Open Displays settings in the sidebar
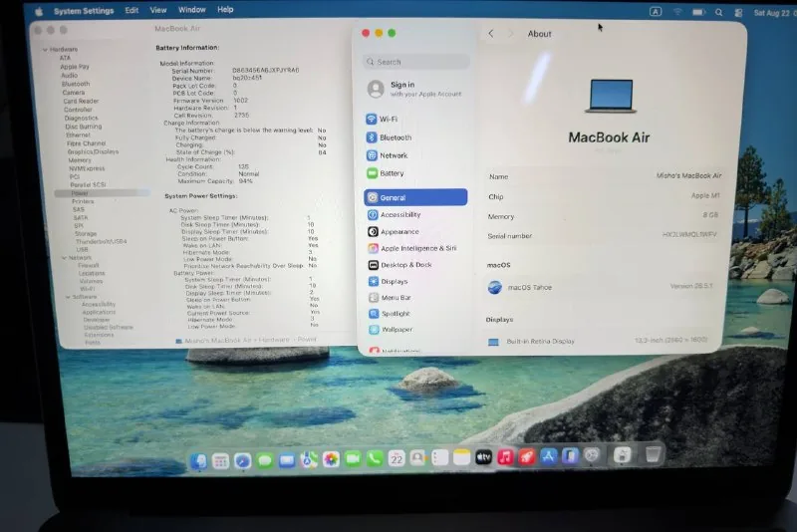Viewport: 797px width, 532px height. pyautogui.click(x=388, y=281)
